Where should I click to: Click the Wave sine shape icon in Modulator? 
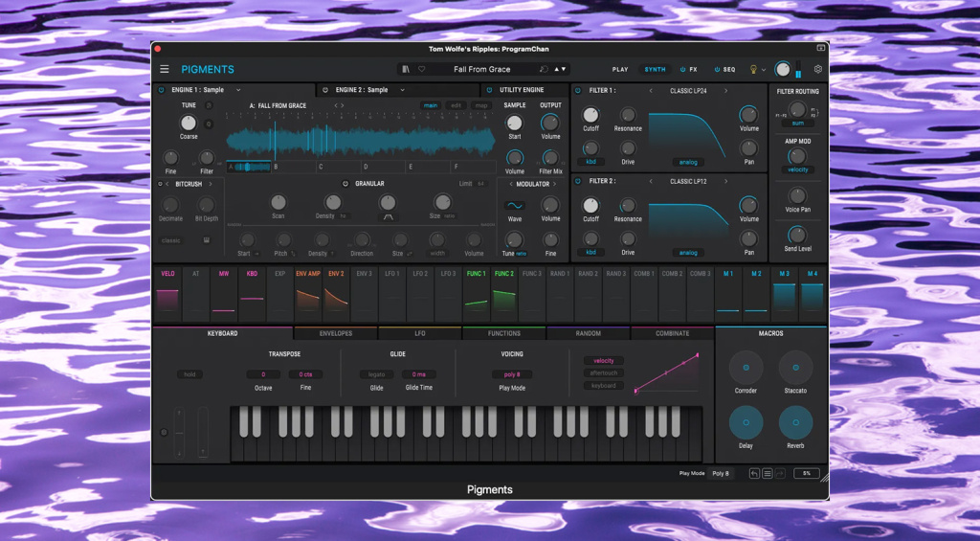coord(514,205)
